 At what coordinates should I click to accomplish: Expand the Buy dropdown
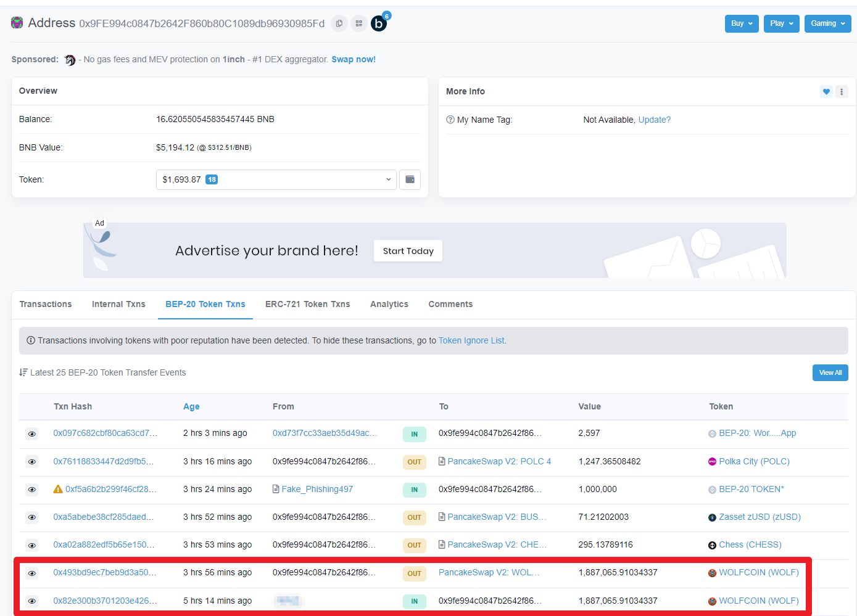742,23
